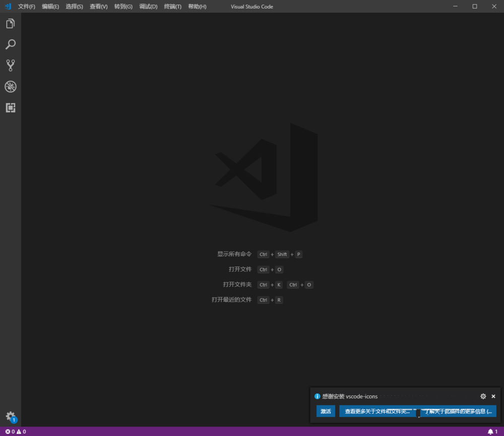This screenshot has height=436, width=504.
Task: Open the Debug view icon
Action: [11, 87]
